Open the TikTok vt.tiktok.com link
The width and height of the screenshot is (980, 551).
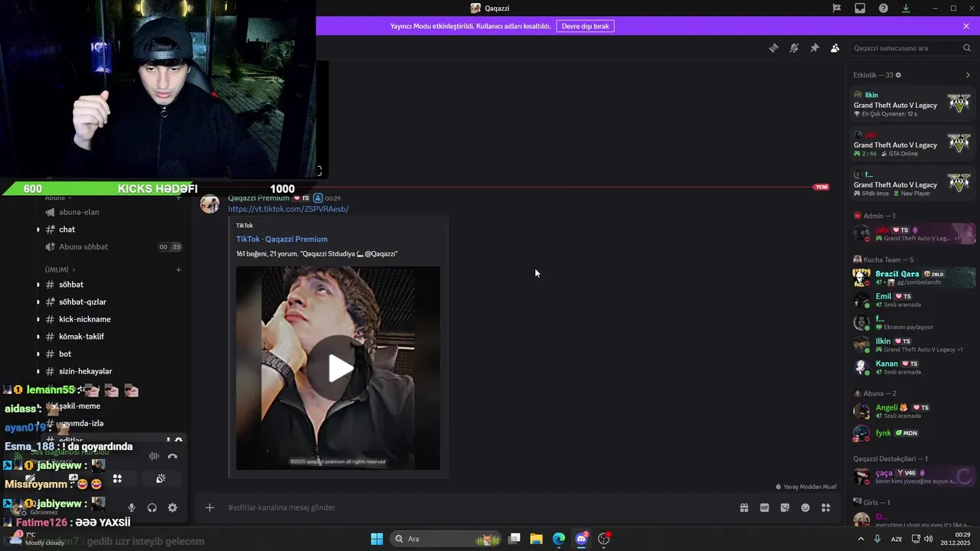288,209
